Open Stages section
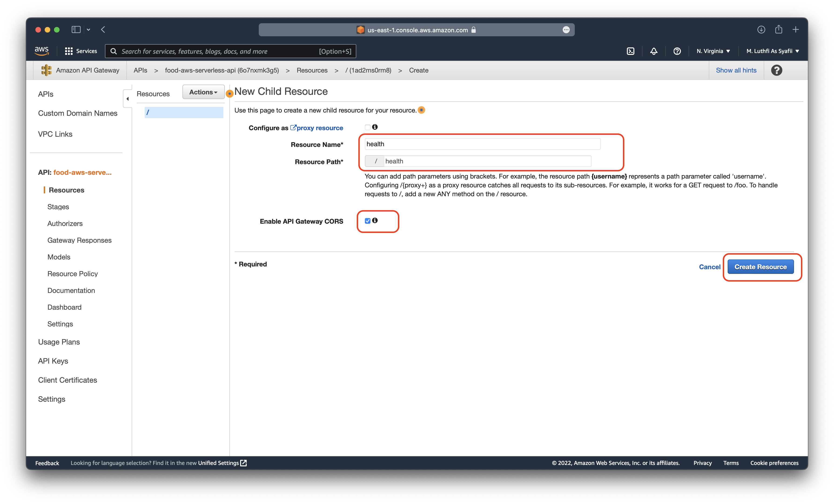This screenshot has width=834, height=504. [58, 207]
